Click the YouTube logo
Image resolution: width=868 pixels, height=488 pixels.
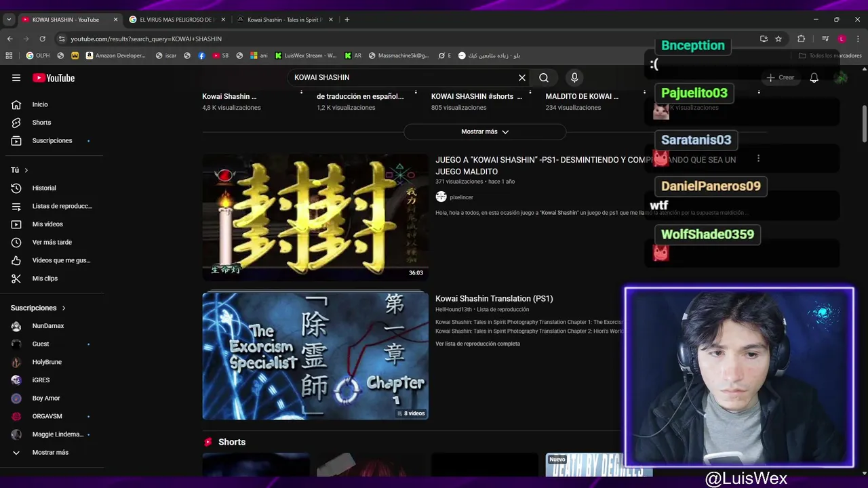(54, 78)
